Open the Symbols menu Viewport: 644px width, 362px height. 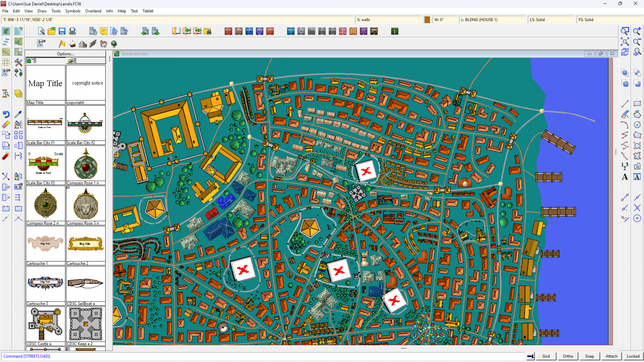73,11
